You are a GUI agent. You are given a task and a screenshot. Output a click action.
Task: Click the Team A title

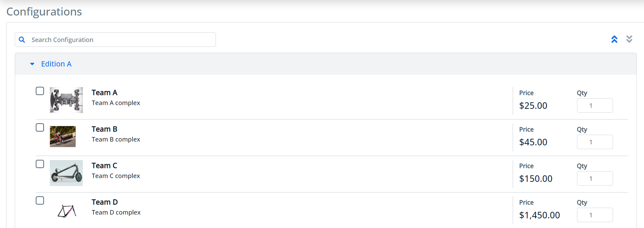[x=105, y=93]
